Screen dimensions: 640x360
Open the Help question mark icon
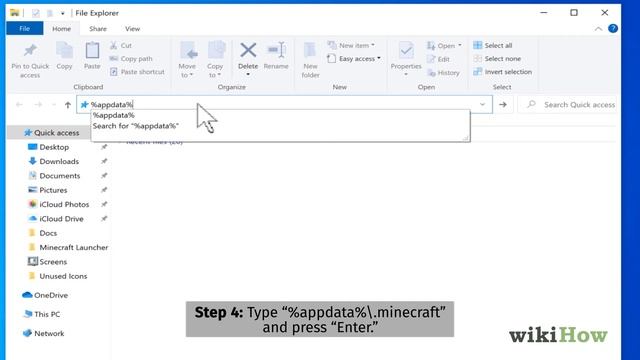click(x=613, y=29)
